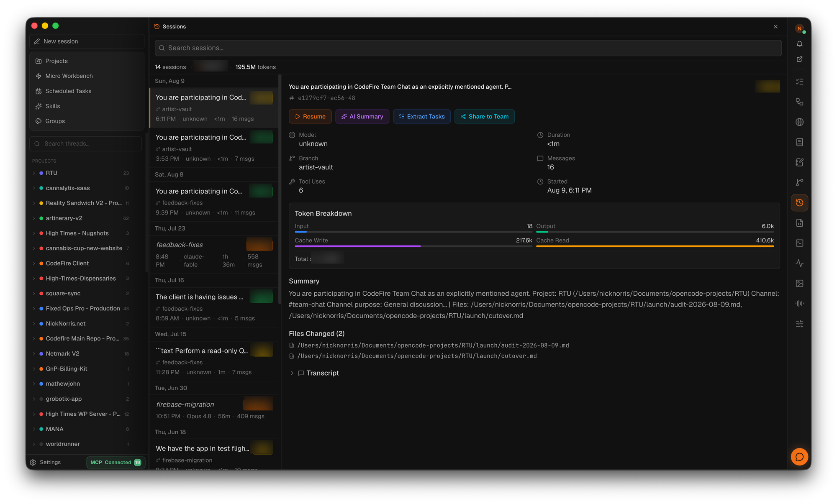The height and width of the screenshot is (504, 837).
Task: Expand the Netmark V2 project
Action: 34,354
